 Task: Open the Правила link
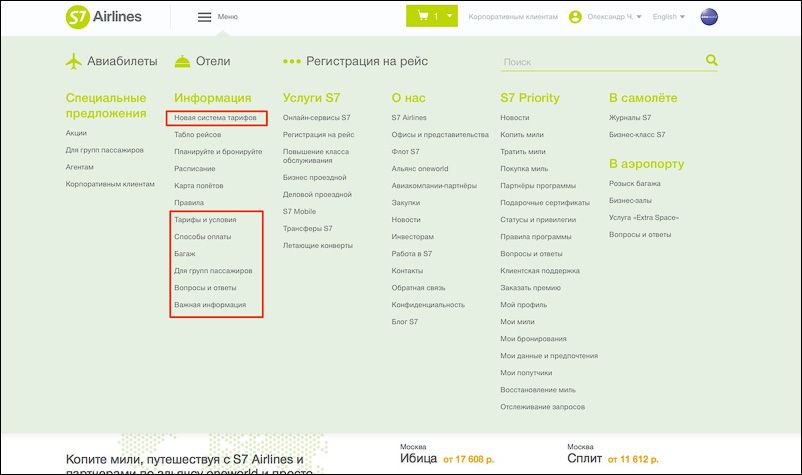click(189, 203)
